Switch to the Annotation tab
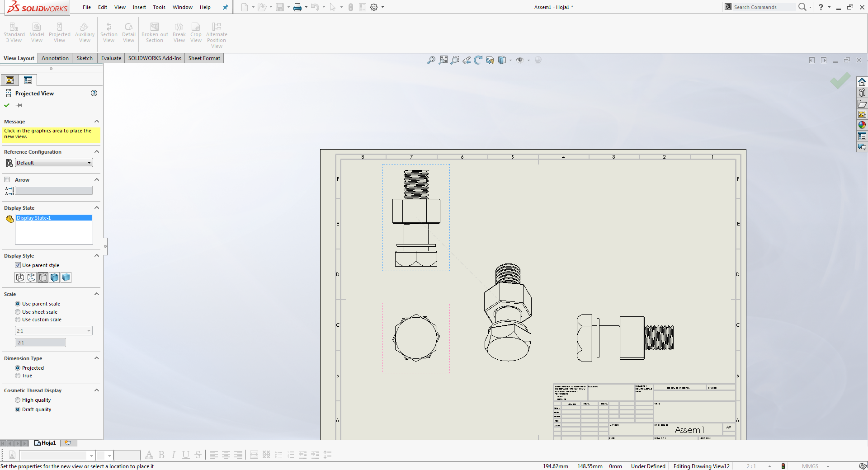The image size is (868, 470). point(55,58)
